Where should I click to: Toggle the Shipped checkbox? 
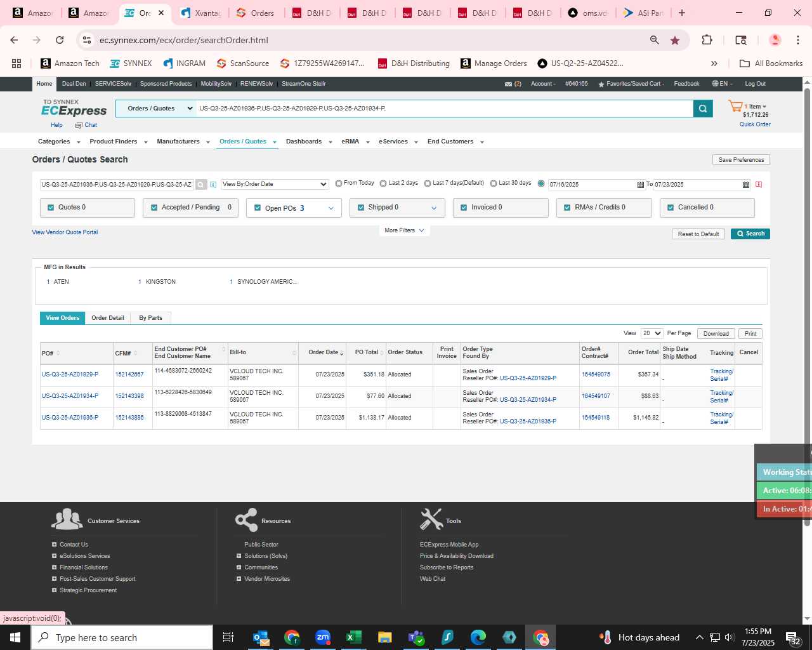click(x=361, y=208)
